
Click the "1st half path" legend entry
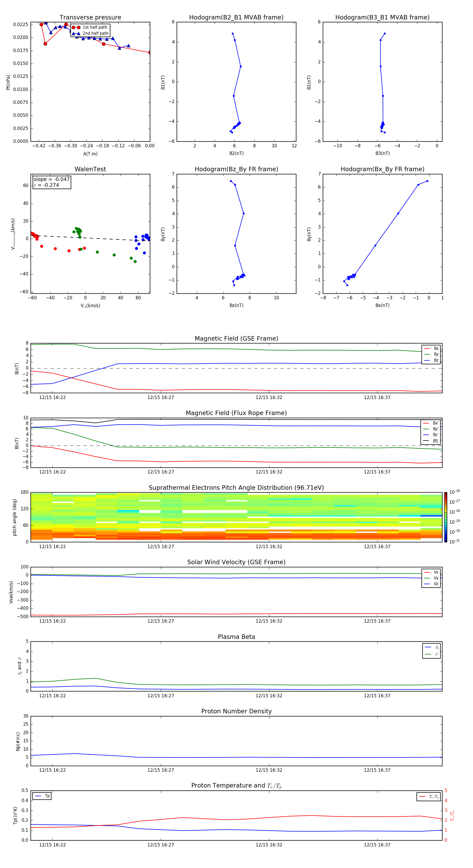[90, 27]
